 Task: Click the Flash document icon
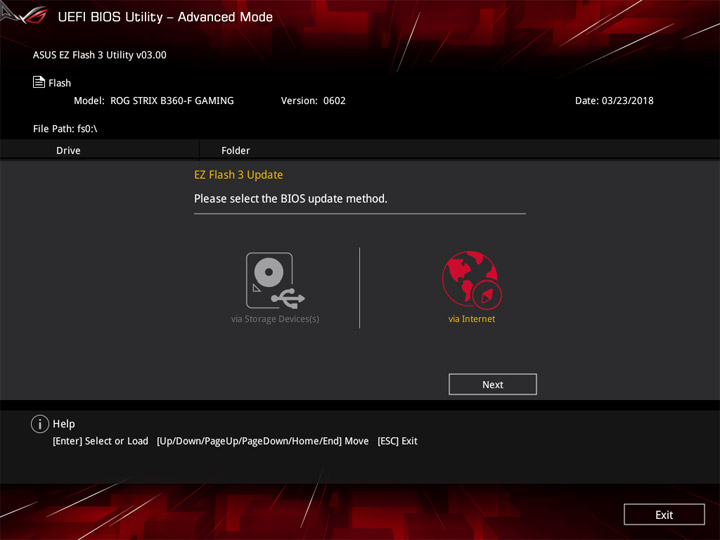pos(39,82)
